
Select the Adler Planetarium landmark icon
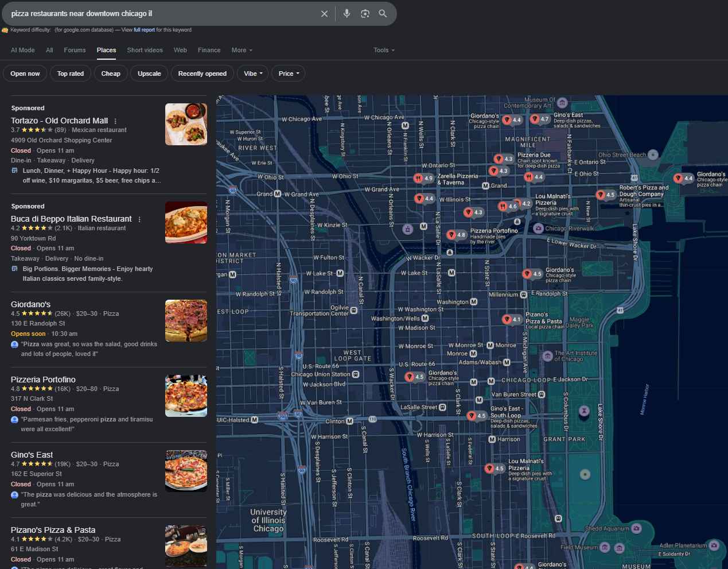[x=714, y=545]
